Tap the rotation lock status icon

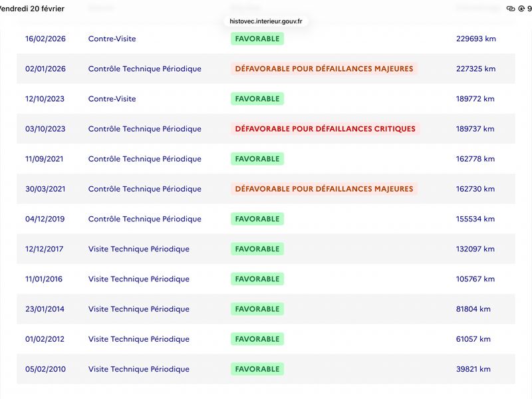[521, 9]
